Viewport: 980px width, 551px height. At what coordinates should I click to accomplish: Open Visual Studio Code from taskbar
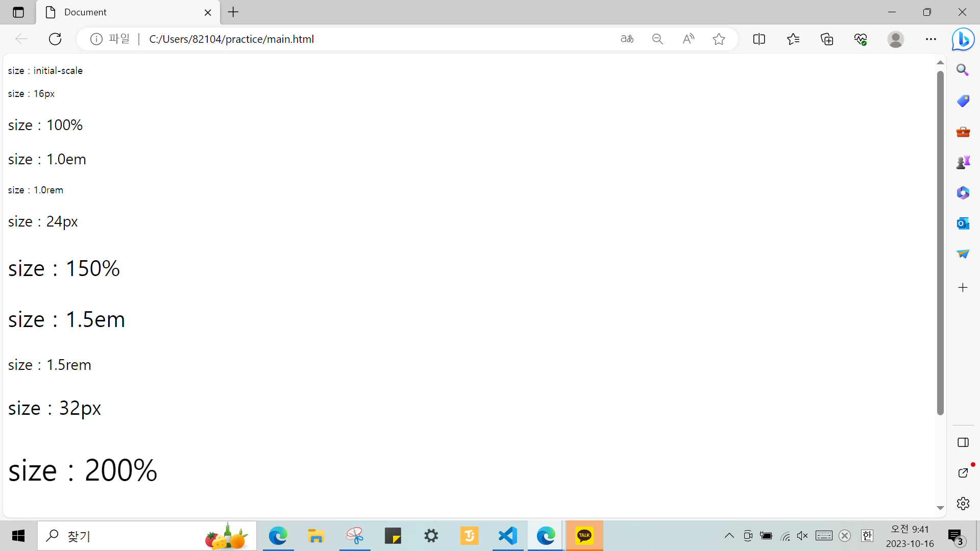[x=508, y=536]
